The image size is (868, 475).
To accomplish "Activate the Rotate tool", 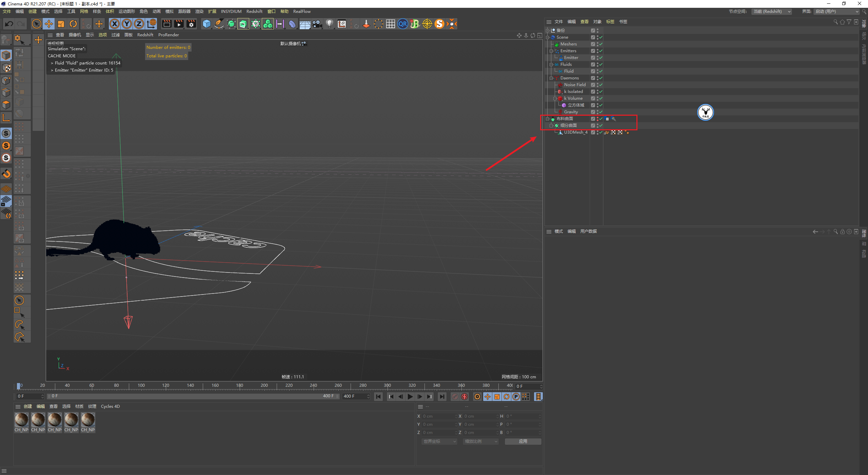I will (73, 24).
